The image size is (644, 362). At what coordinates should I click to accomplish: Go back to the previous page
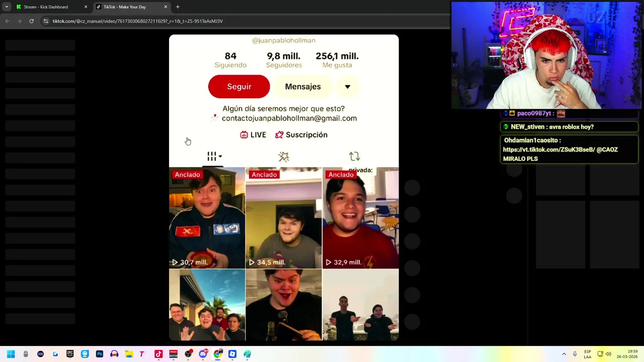[x=7, y=21]
